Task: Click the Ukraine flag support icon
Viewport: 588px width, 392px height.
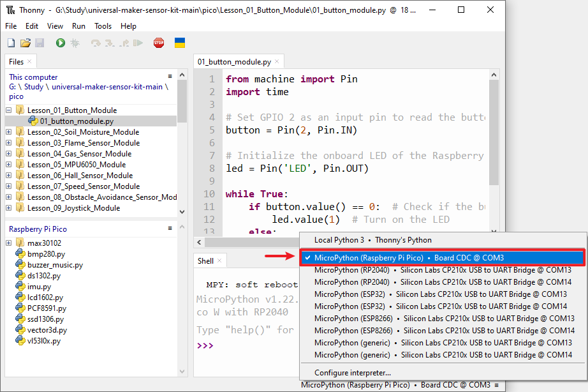Action: pyautogui.click(x=180, y=43)
